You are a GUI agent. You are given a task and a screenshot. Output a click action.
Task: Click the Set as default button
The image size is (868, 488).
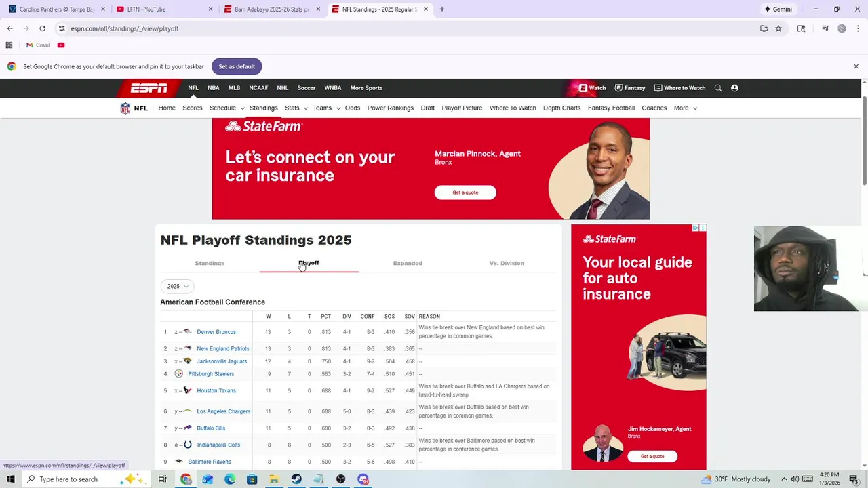[237, 66]
